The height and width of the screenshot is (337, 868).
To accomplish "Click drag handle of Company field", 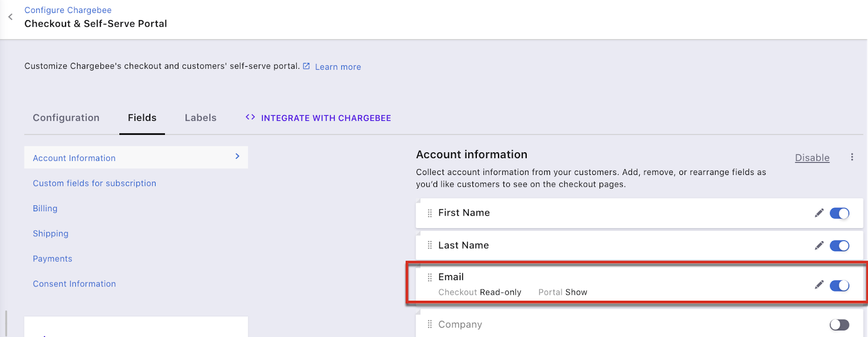I will 430,325.
